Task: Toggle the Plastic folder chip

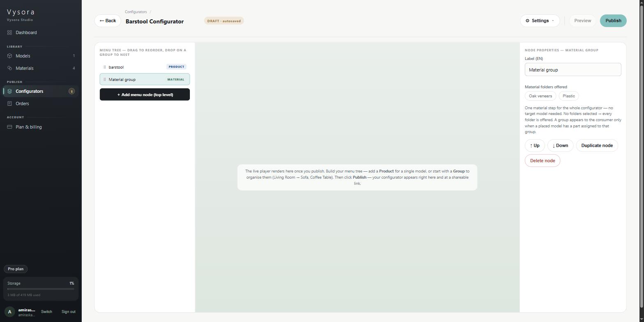Action: coord(569,96)
